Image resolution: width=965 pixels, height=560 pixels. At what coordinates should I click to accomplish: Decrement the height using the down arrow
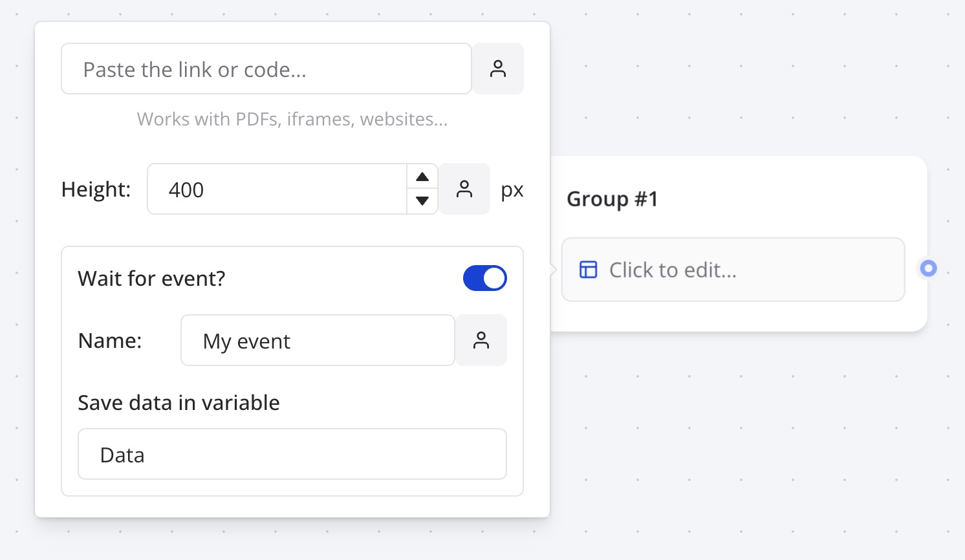coord(422,201)
